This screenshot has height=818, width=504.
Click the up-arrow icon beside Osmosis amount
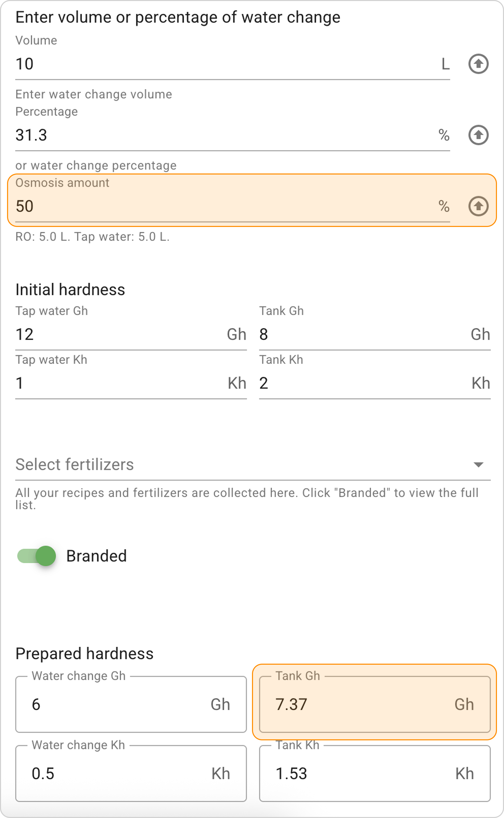478,206
